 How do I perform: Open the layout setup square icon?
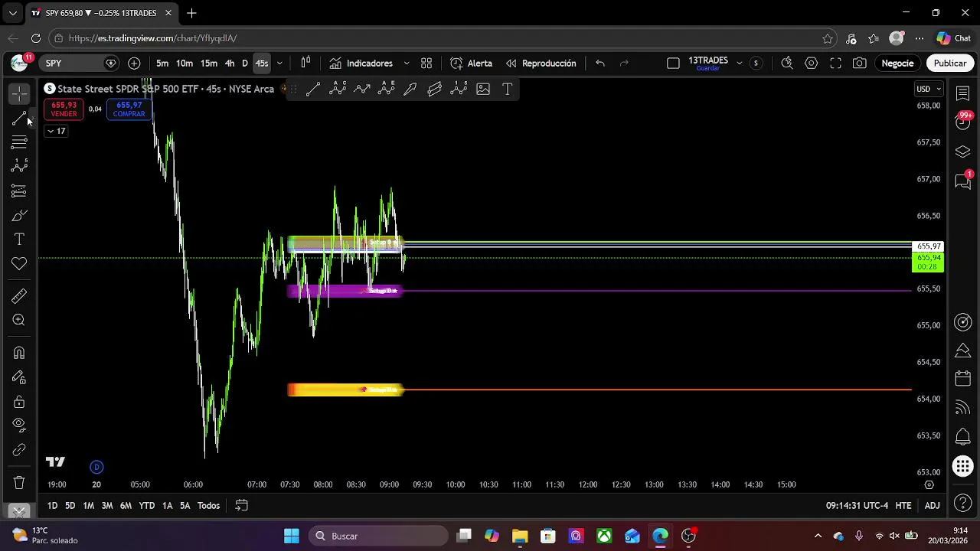673,64
